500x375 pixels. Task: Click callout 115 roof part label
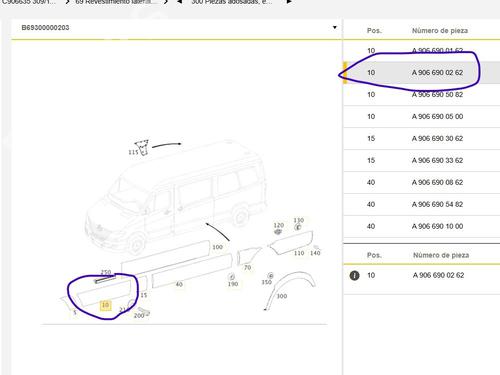tap(133, 152)
